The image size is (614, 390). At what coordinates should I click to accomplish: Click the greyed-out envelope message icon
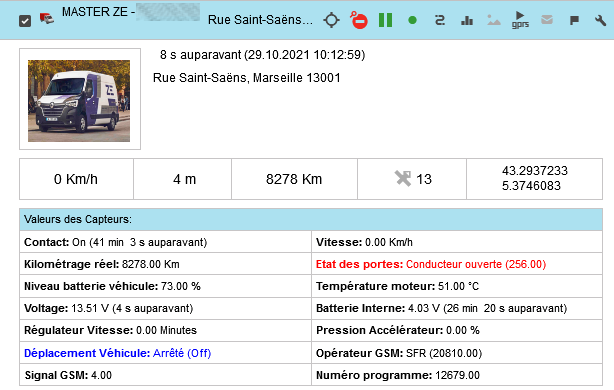coord(547,20)
